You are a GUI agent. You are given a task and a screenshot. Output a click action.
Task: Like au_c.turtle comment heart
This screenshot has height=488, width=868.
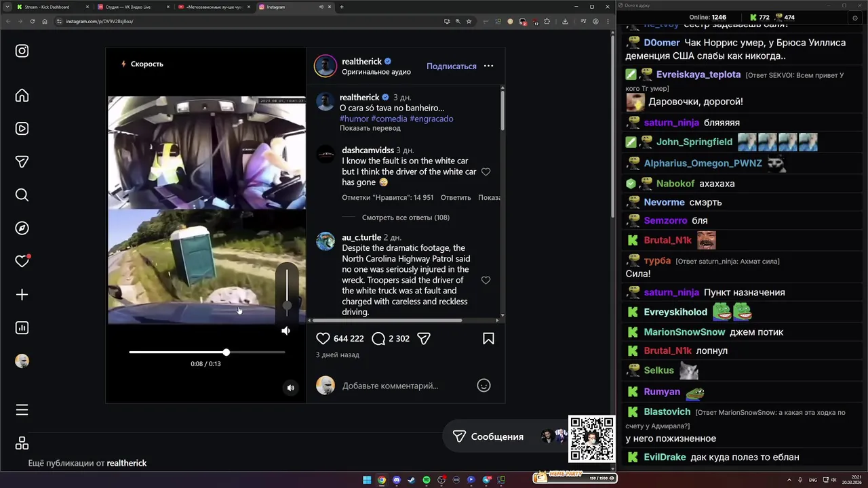(486, 281)
